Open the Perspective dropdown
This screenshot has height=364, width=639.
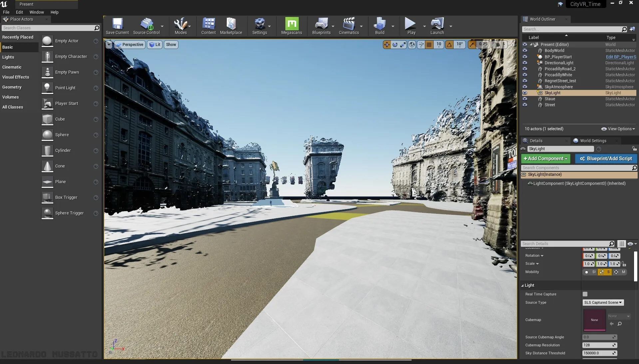[x=130, y=44]
